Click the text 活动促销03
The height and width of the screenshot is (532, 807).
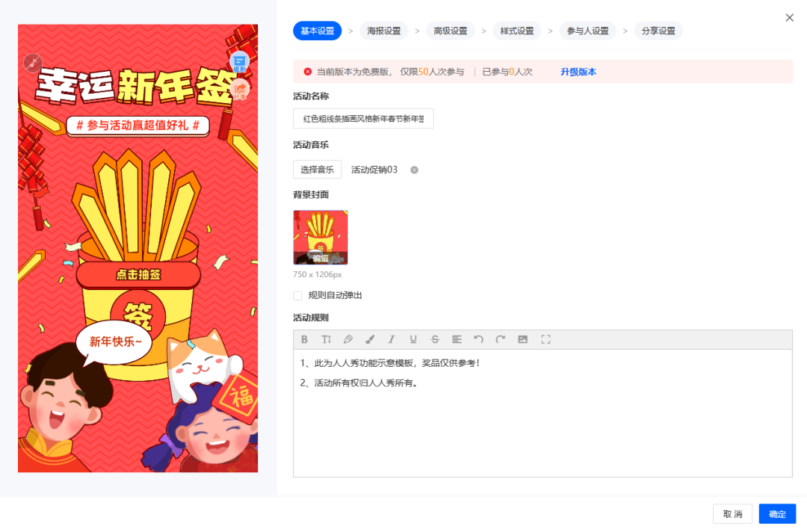pos(374,170)
